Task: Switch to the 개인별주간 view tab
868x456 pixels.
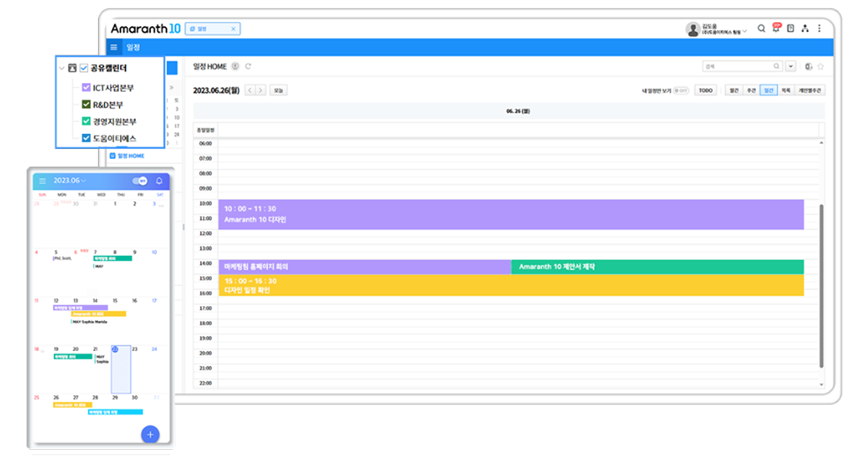Action: click(809, 90)
